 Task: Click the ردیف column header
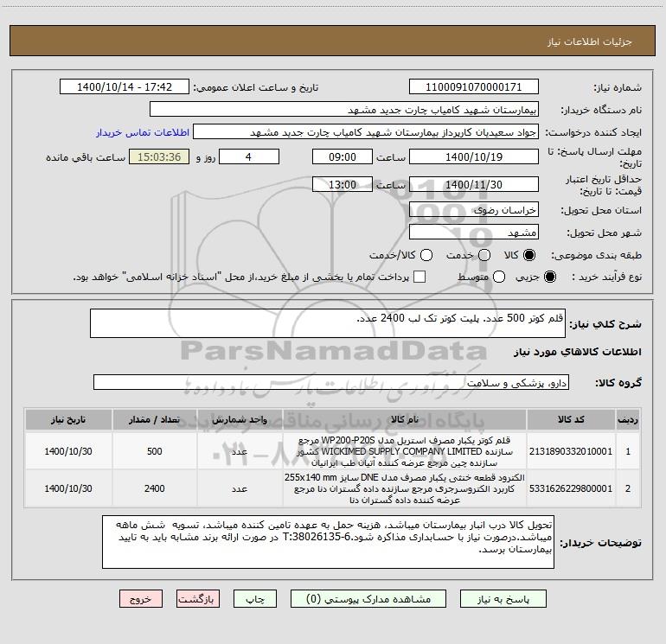tap(628, 419)
